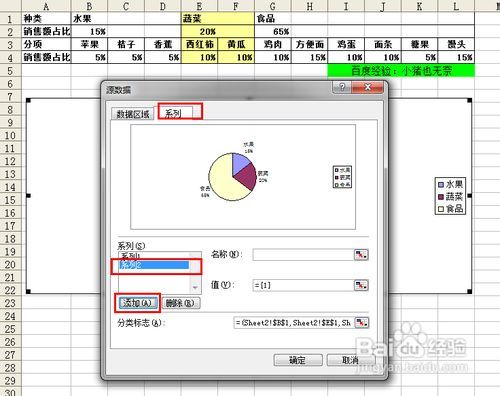Select cell containing 苹果
This screenshot has height=396, width=500.
tap(89, 44)
